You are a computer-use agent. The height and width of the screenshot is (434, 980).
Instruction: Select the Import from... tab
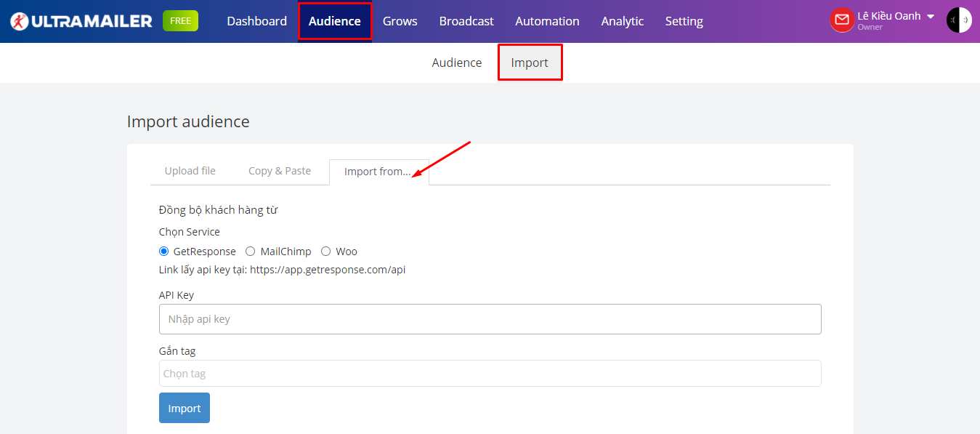point(378,172)
